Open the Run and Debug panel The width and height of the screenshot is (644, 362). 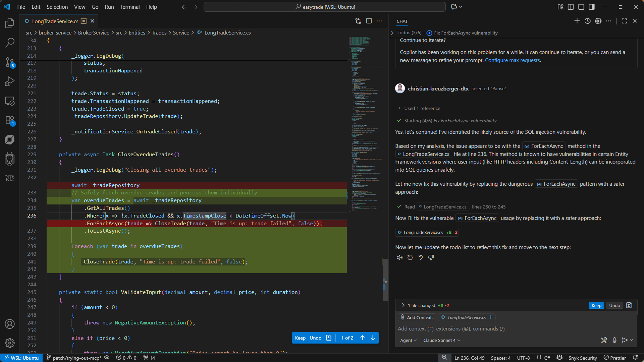click(10, 81)
